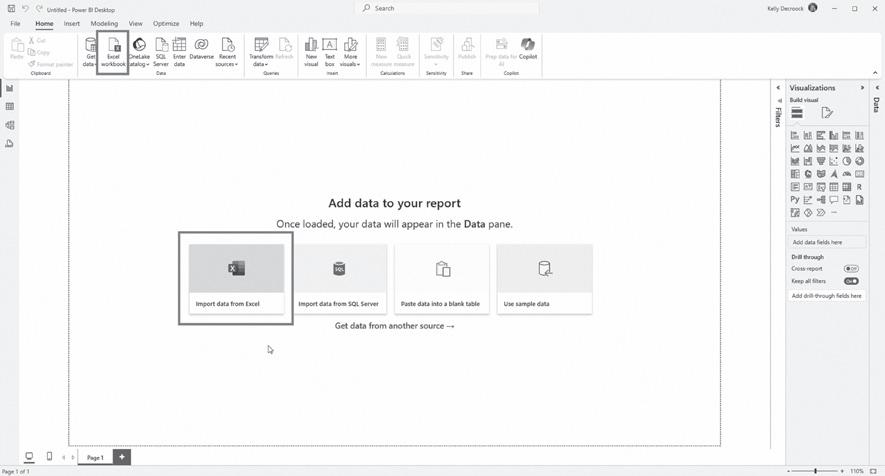Open the Dataverse connector
Viewport: 885px width, 476px height.
[201, 50]
